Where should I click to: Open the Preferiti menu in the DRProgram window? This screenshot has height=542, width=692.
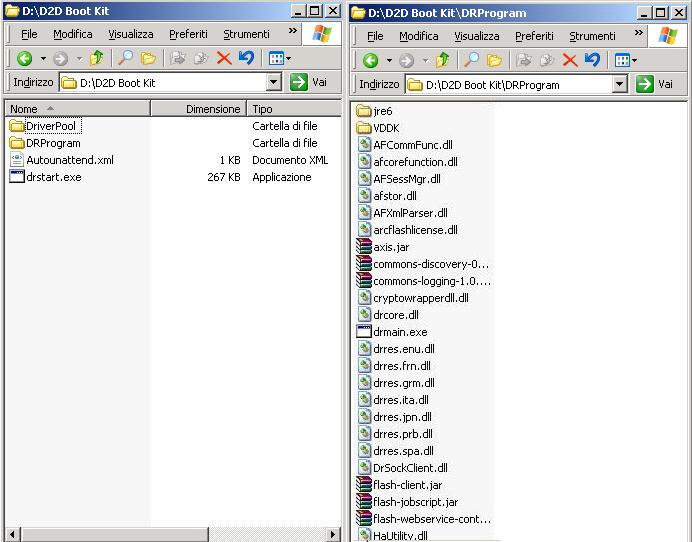tap(534, 36)
